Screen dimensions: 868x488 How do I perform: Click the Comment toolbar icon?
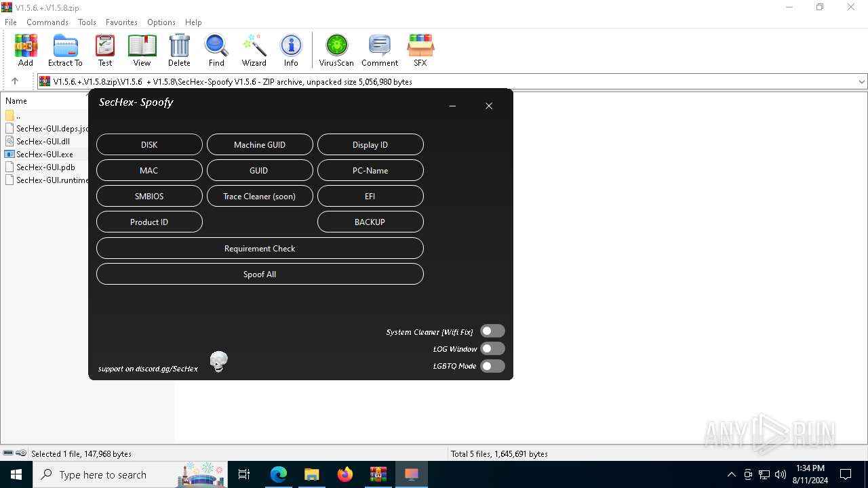[380, 51]
